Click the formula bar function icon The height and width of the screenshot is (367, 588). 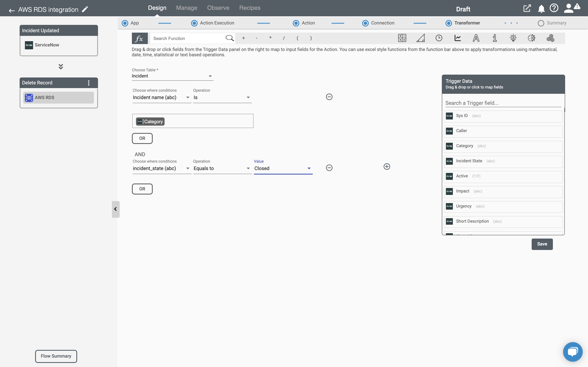[140, 38]
